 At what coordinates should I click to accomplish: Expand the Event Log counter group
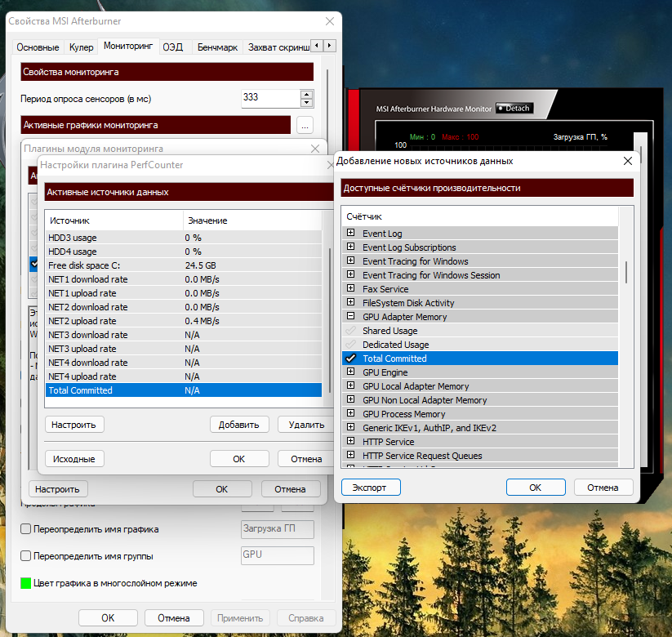point(350,233)
